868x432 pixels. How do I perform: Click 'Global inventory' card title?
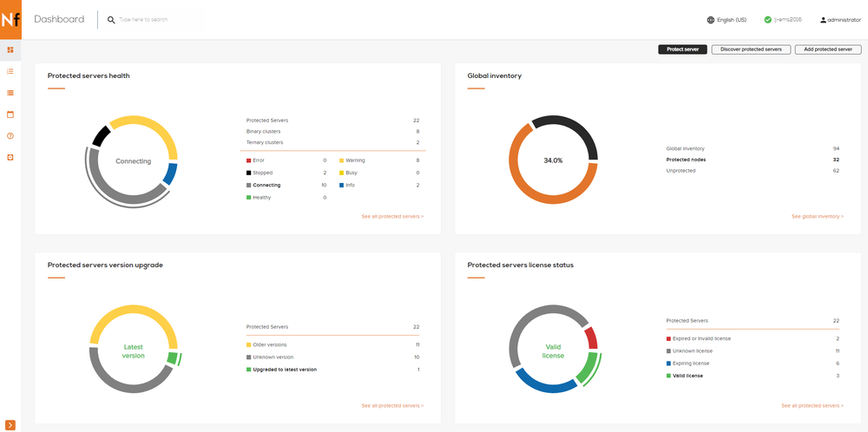(495, 75)
